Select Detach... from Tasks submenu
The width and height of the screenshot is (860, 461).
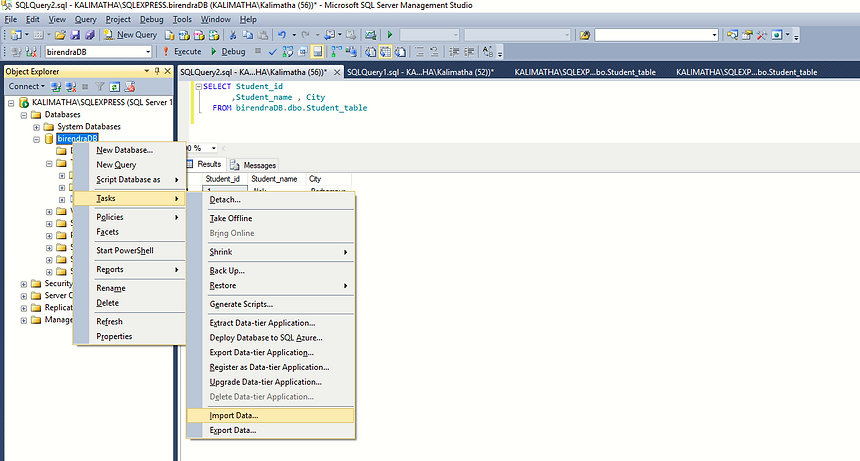[x=270, y=200]
